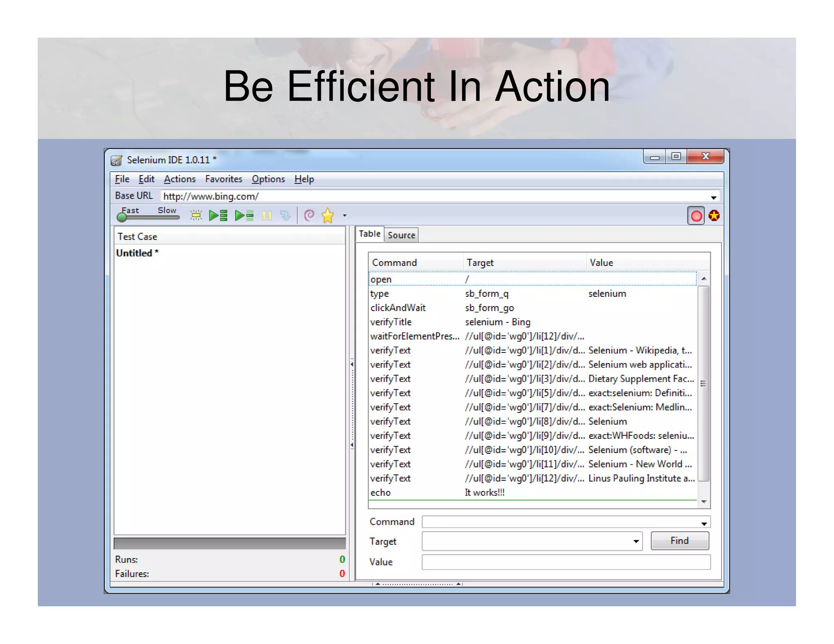Close the Selenium IDE window
Screen dimensions: 834x644
[706, 156]
